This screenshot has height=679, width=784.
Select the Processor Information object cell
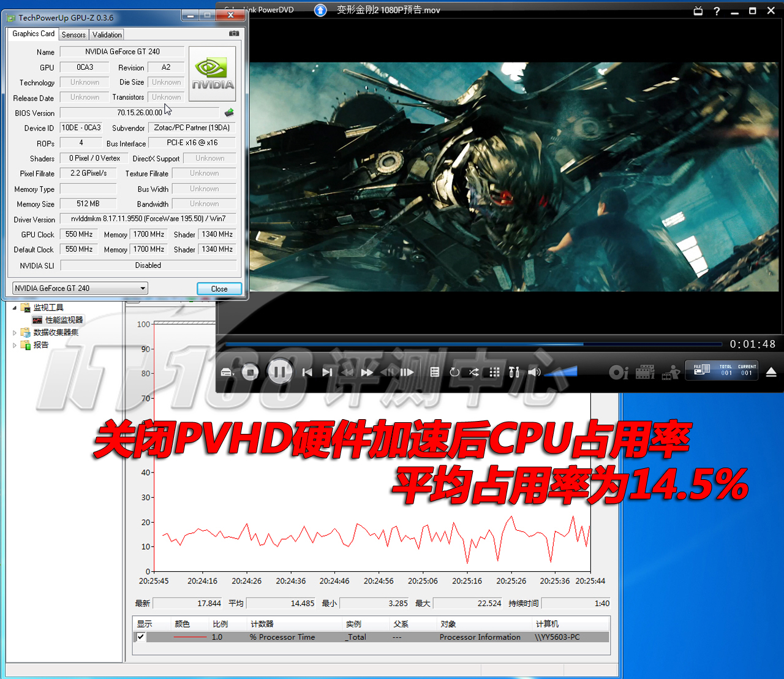(x=480, y=637)
